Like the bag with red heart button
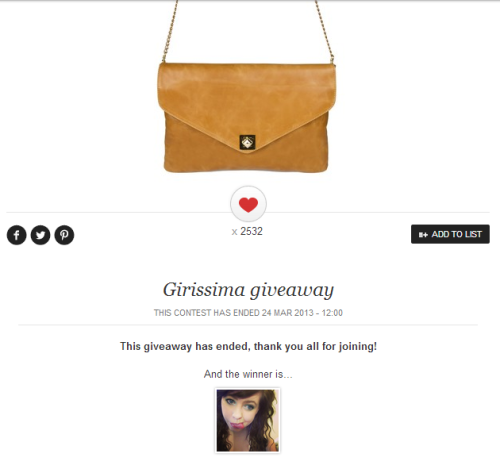Viewport: 500px width, 465px height. 248,204
